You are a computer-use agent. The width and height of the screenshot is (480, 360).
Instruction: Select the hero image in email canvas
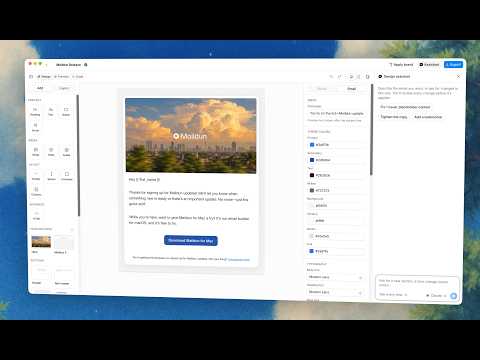[x=191, y=135]
